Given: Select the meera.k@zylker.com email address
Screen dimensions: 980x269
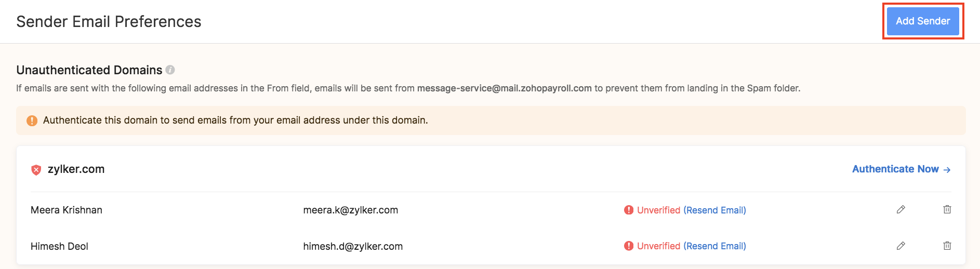Looking at the screenshot, I should coord(350,210).
